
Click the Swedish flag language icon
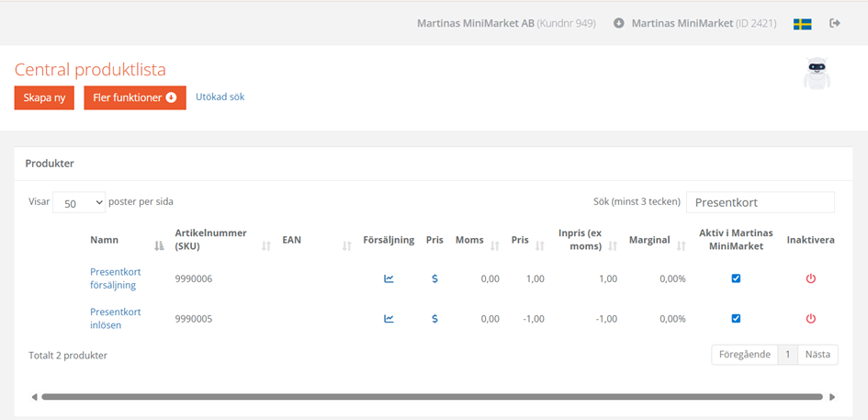[x=802, y=24]
